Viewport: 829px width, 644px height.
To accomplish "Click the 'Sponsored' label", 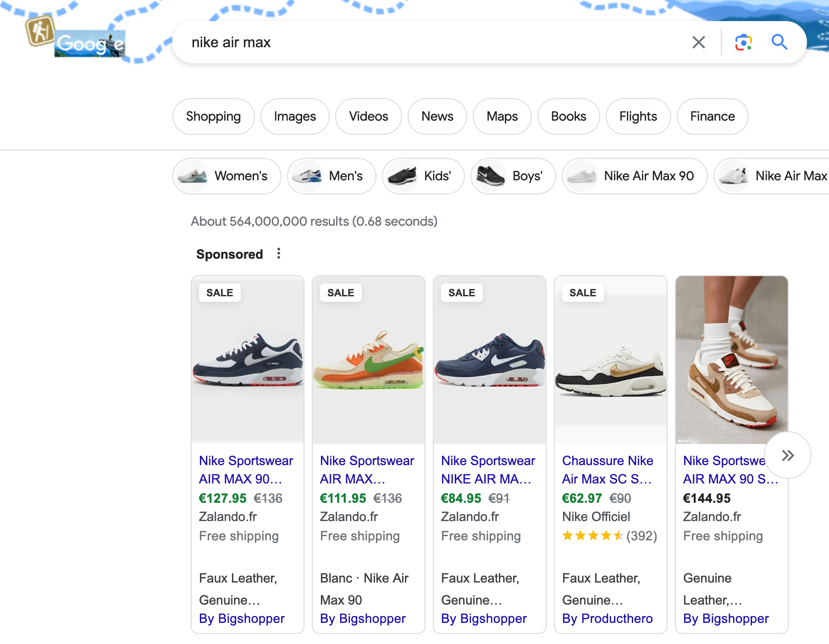I will point(229,254).
